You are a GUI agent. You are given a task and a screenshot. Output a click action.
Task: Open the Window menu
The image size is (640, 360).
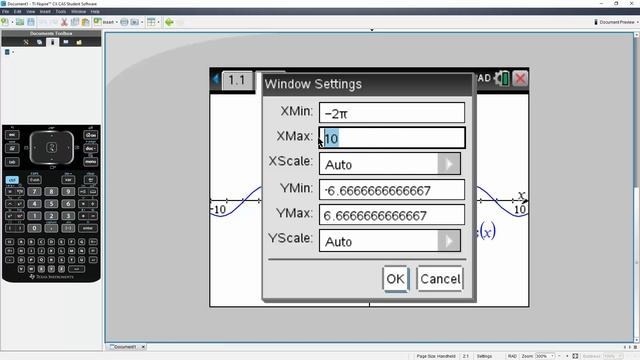click(x=78, y=11)
